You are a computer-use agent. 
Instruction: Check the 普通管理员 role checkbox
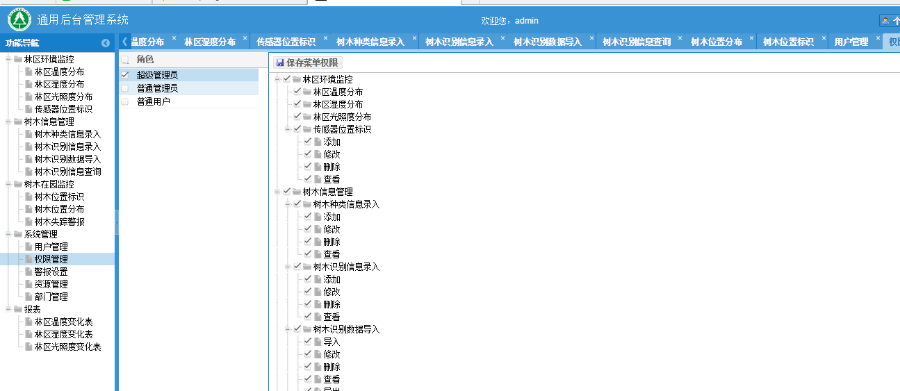point(125,88)
